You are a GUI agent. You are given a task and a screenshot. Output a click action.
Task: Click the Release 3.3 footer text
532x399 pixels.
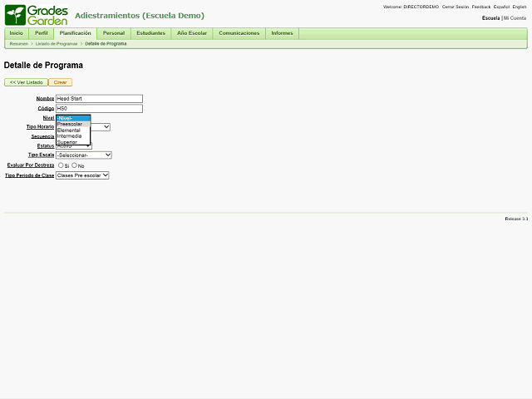click(516, 219)
